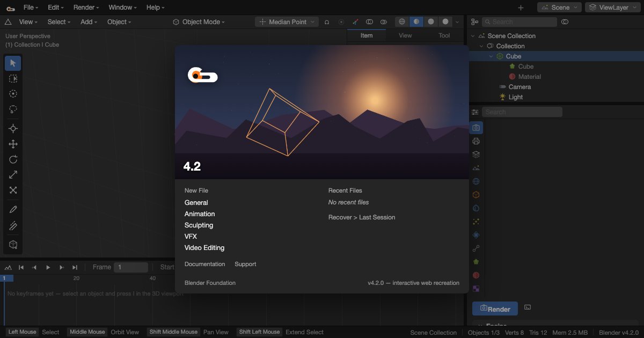Open the Material properties red sphere icon
Viewport: 644px width, 338px height.
click(x=476, y=275)
